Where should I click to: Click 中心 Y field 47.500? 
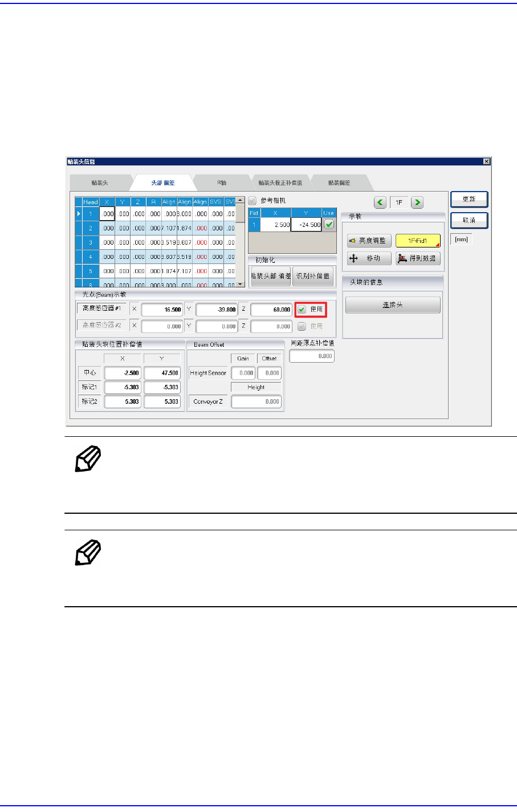coord(162,373)
